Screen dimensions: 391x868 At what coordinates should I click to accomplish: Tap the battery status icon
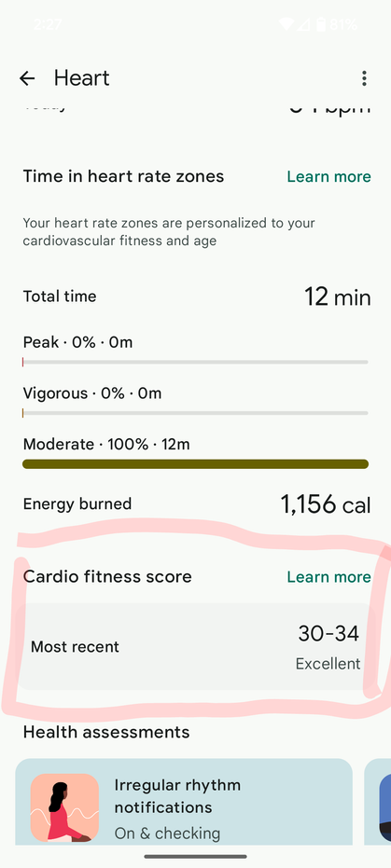pos(321,24)
